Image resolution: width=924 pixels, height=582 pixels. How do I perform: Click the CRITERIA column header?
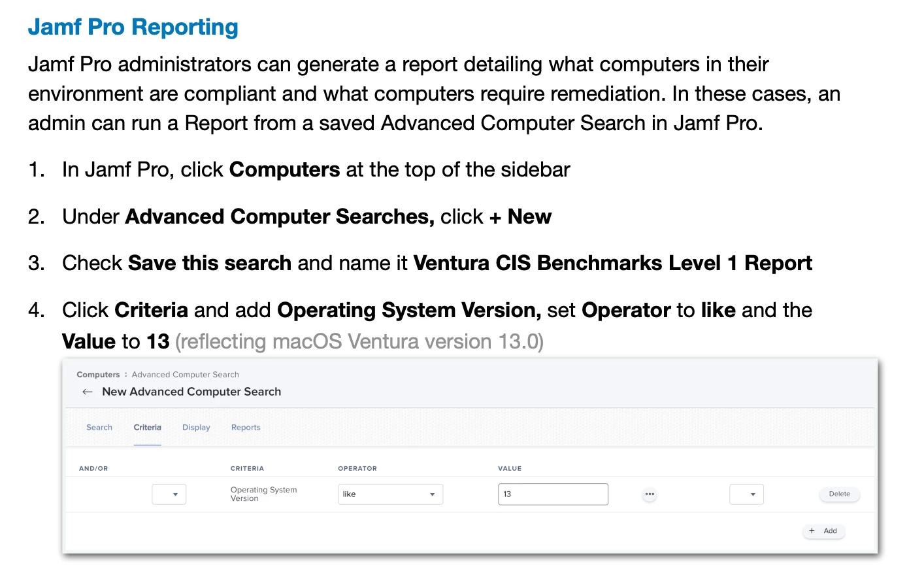point(247,469)
